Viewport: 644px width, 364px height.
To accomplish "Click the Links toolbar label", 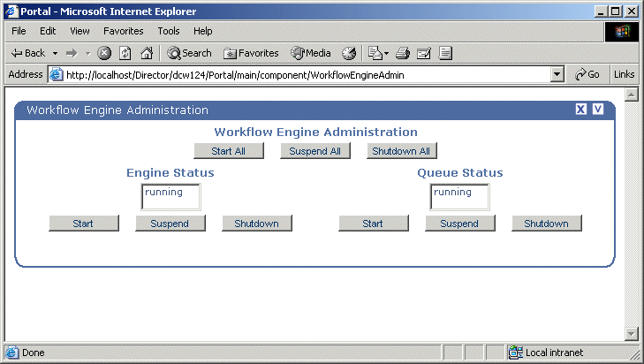I will click(x=625, y=74).
